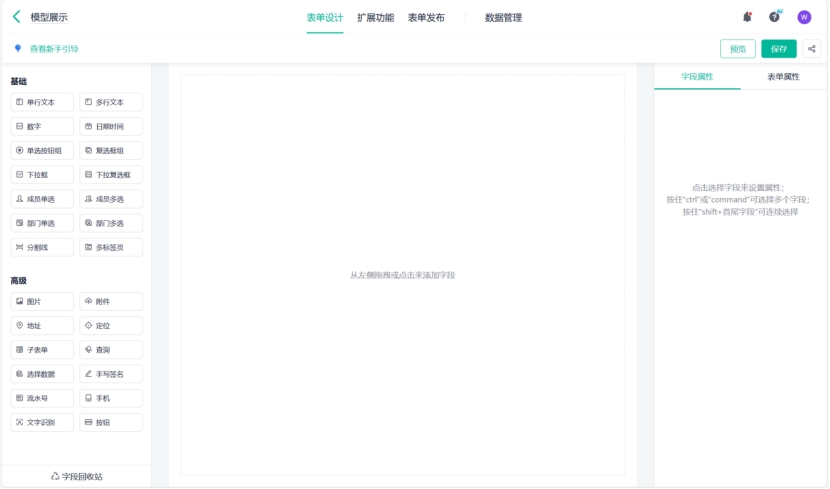Go back using the top-left arrow

tap(17, 17)
